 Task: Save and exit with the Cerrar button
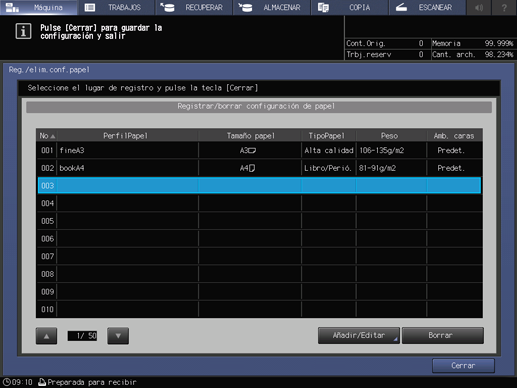point(463,366)
